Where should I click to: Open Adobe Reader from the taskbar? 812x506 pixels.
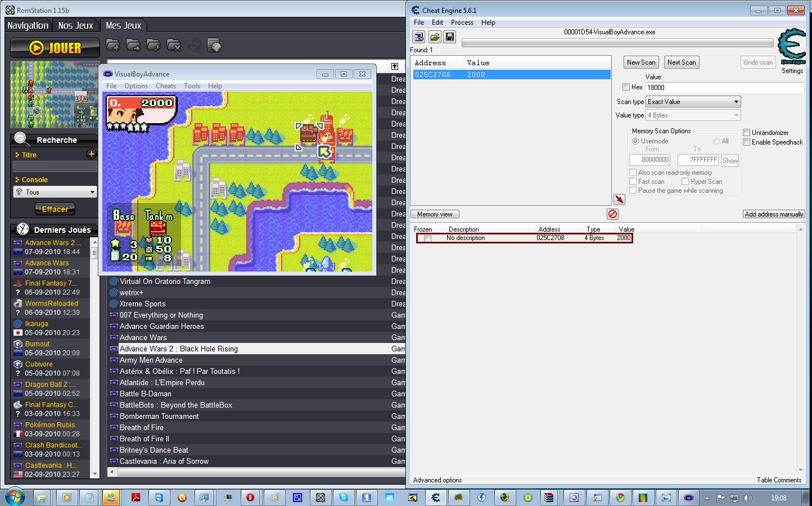coord(136,498)
